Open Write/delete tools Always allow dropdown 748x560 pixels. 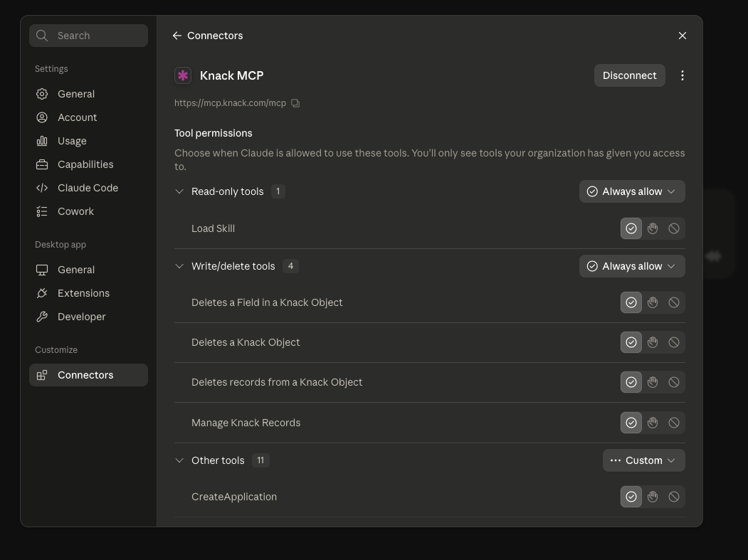[x=632, y=266]
